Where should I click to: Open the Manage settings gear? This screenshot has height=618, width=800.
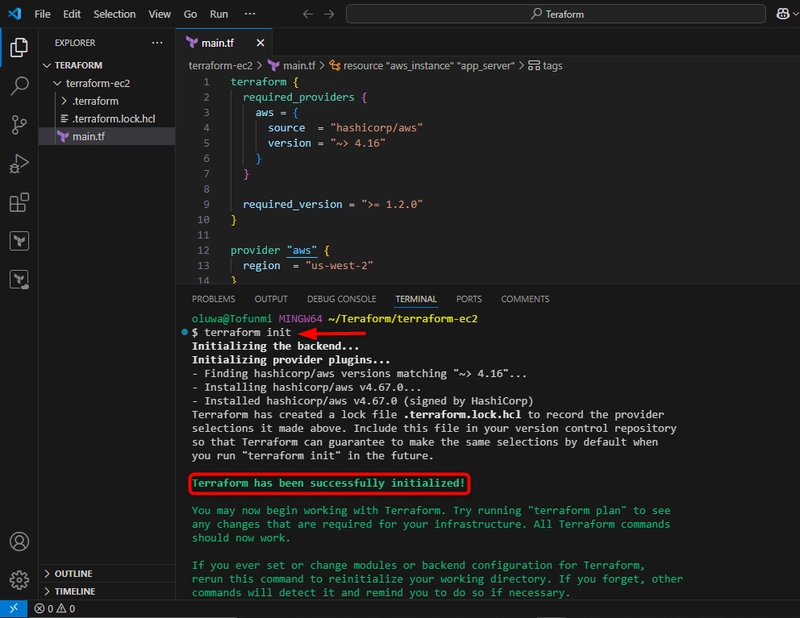click(19, 580)
